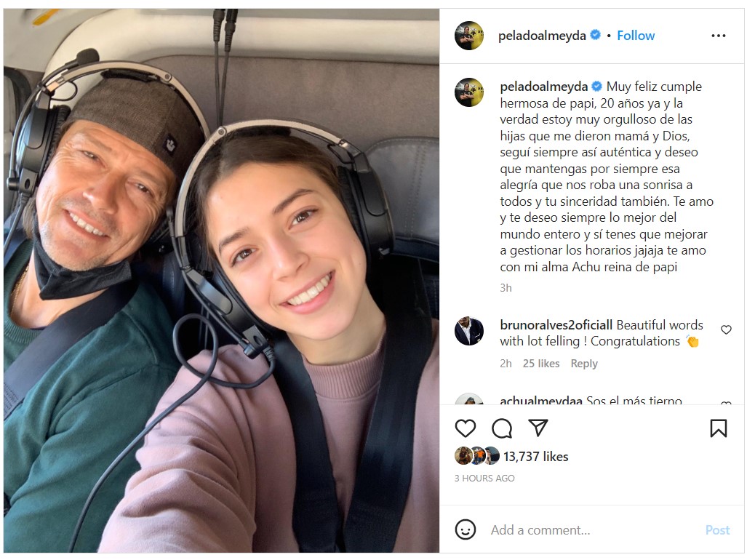Like the post with heart icon
This screenshot has width=755, height=560.
[x=465, y=428]
